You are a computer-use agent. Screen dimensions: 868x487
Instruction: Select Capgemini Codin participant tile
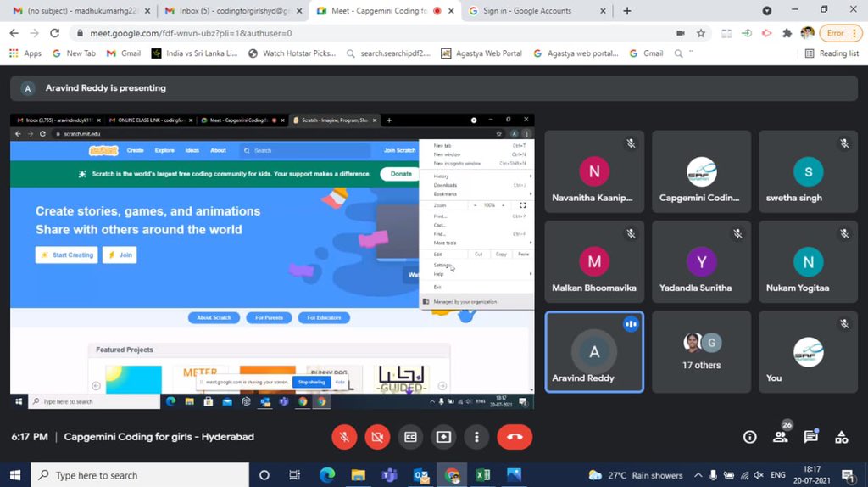point(701,171)
